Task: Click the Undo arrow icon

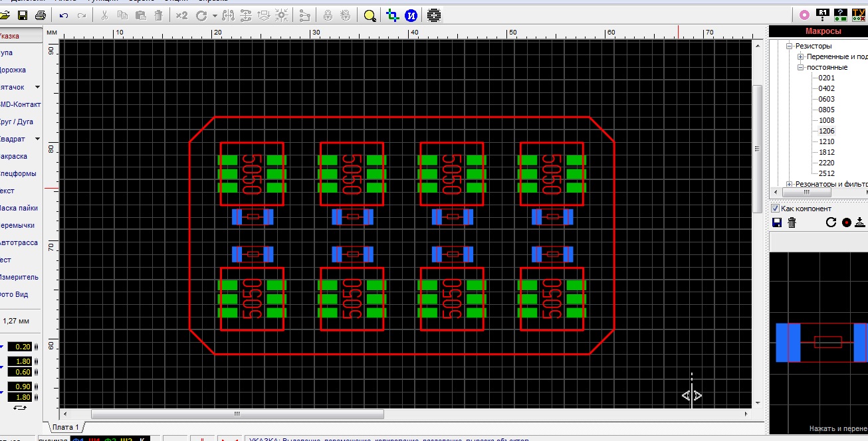Action: 64,15
